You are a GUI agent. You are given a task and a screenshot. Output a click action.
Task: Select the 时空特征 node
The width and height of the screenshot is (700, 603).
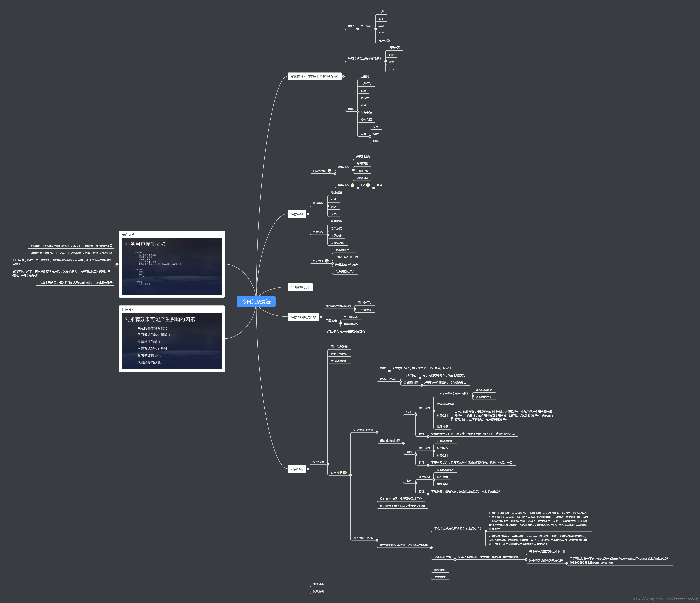(440, 570)
